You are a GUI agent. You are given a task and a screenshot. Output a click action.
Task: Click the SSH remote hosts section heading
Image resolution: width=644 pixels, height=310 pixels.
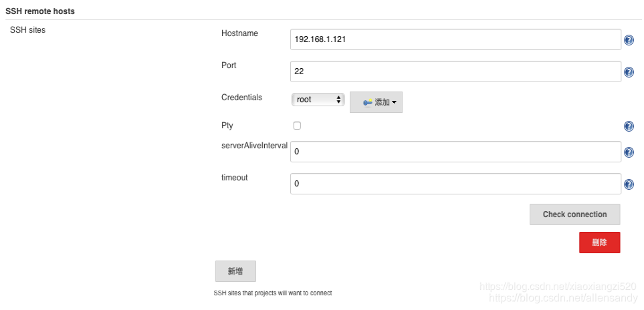[x=40, y=11]
